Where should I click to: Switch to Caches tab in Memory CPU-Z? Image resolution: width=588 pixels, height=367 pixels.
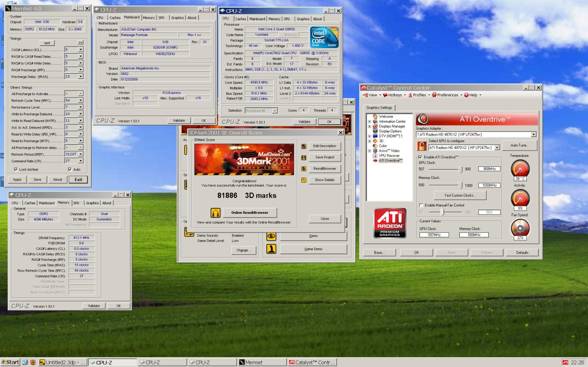click(30, 203)
